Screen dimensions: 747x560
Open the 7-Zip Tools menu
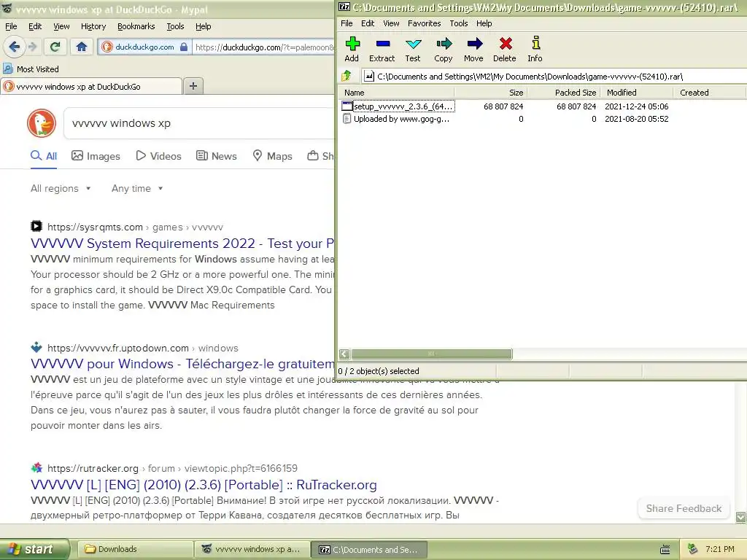click(459, 23)
